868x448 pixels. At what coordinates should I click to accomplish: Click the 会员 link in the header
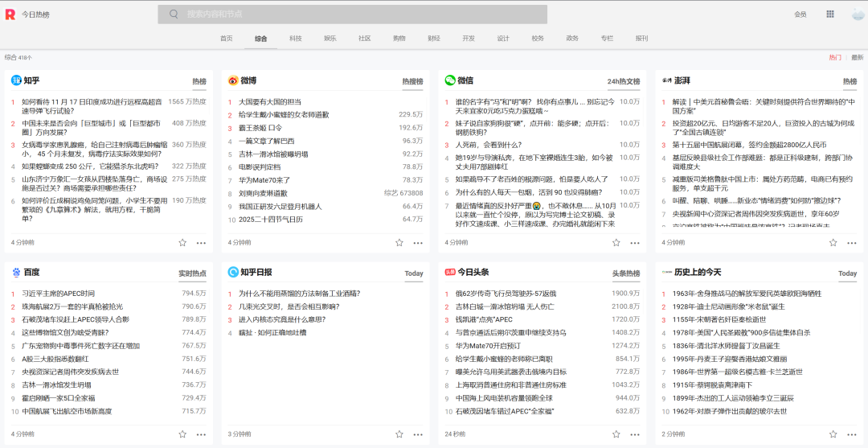click(800, 14)
